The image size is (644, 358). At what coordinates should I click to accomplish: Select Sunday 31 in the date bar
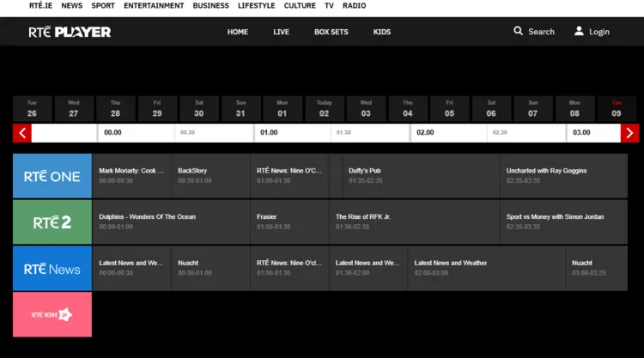(240, 109)
